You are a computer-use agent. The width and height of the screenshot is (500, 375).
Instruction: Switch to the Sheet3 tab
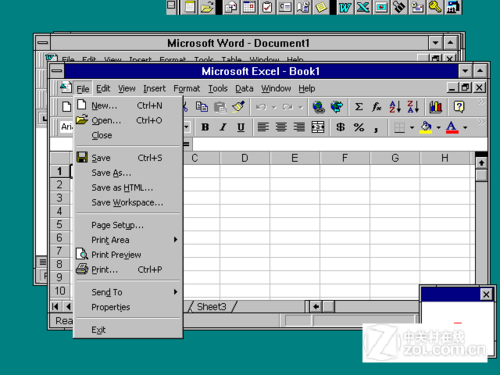(x=211, y=306)
